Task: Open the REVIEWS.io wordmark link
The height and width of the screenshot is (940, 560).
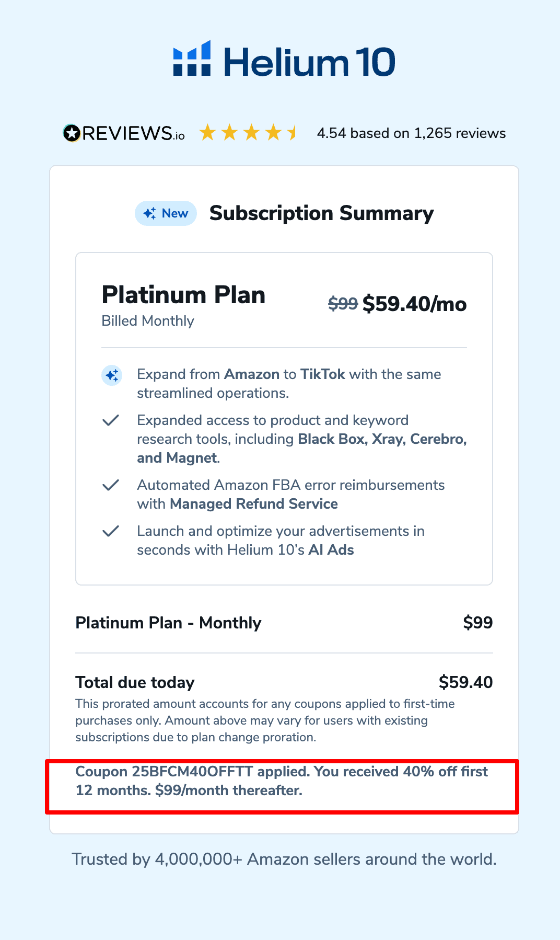Action: pos(133,133)
